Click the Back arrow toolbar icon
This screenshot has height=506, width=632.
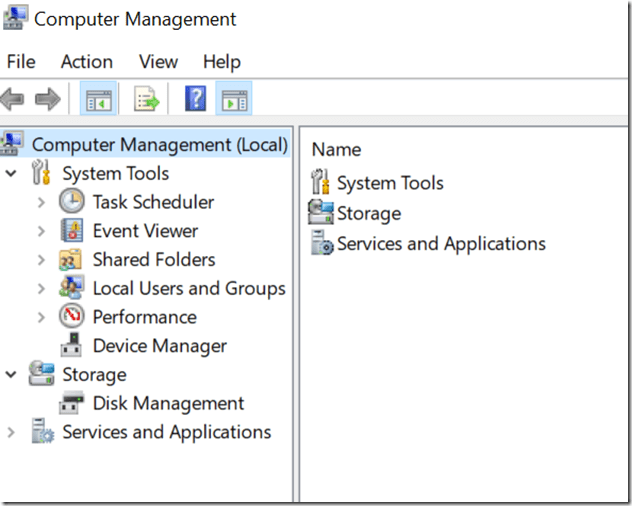(13, 99)
